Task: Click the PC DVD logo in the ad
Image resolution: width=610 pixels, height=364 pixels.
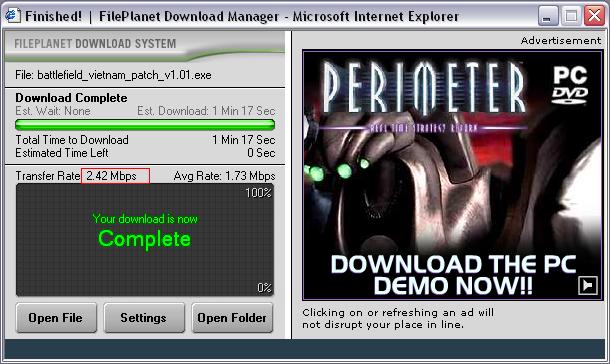Action: 570,85
